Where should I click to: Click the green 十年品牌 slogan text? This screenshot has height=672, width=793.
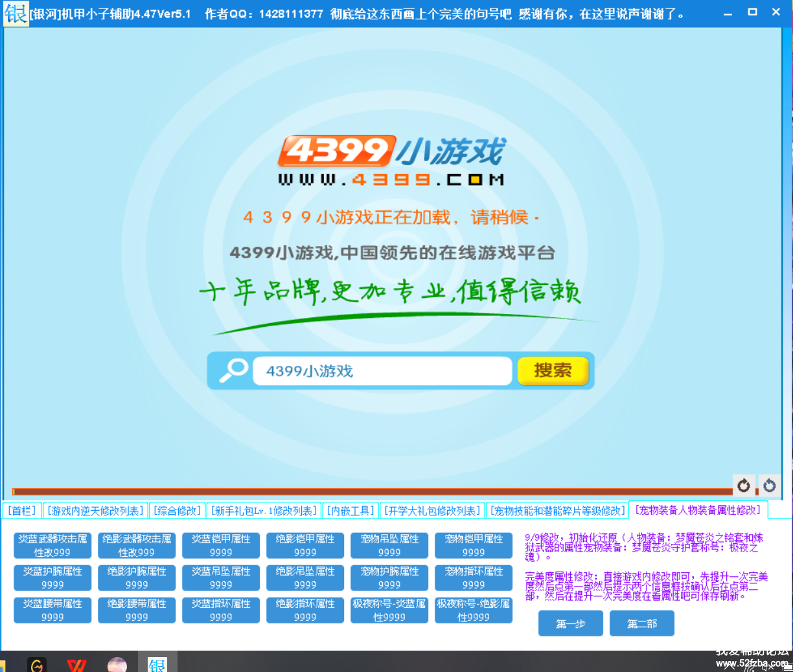click(390, 292)
